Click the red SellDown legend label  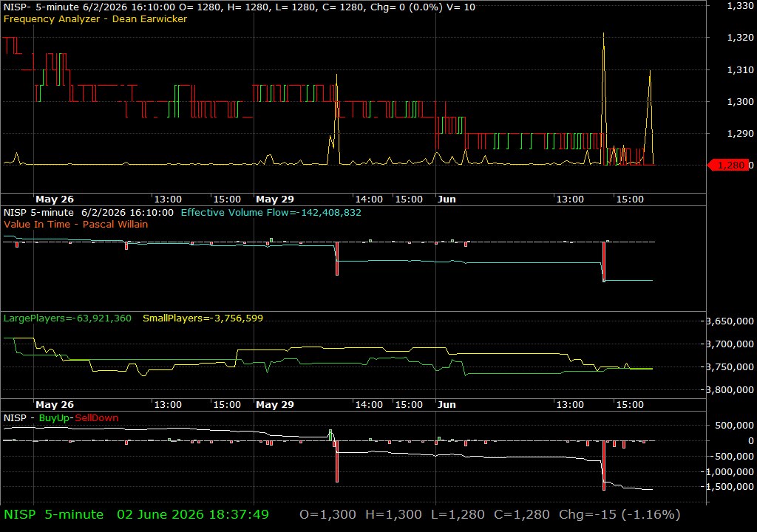[x=97, y=417]
